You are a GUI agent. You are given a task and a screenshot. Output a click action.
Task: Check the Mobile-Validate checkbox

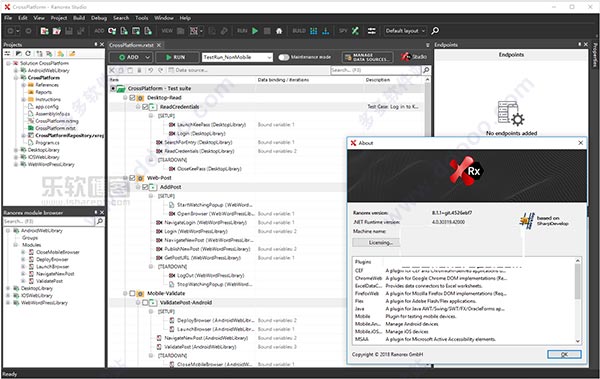pyautogui.click(x=132, y=293)
